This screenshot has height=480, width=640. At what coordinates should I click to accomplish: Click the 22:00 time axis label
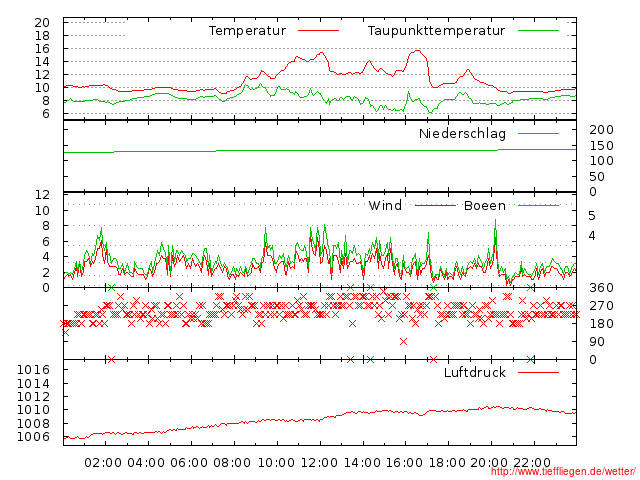[x=532, y=463]
